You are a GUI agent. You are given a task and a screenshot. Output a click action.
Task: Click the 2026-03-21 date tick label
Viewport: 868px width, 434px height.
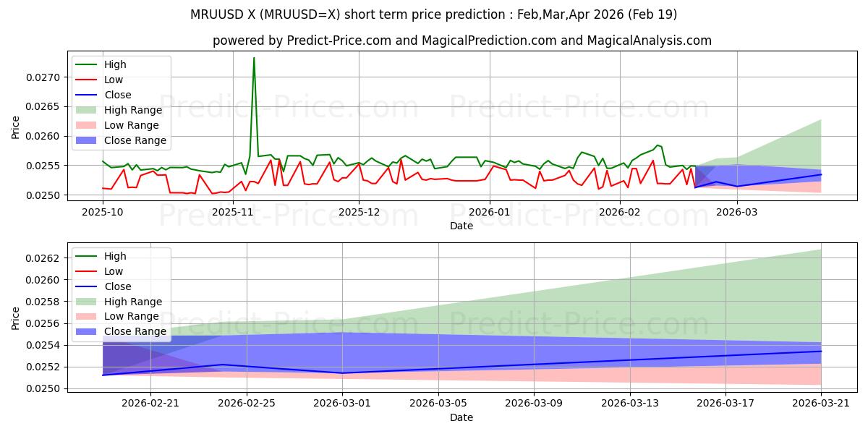tap(821, 404)
